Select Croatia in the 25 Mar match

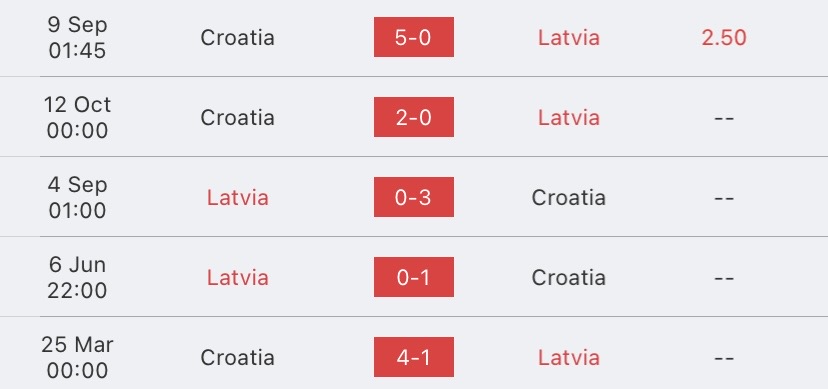point(237,357)
